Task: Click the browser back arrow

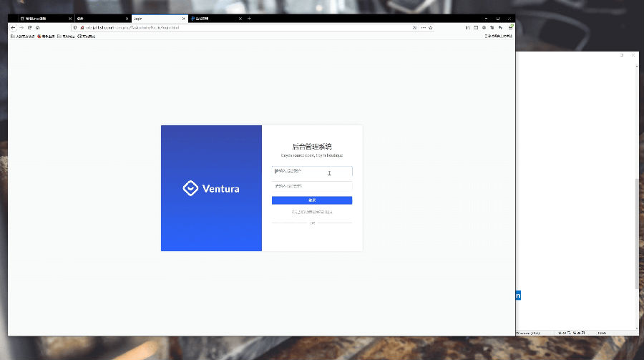Action: (13, 27)
